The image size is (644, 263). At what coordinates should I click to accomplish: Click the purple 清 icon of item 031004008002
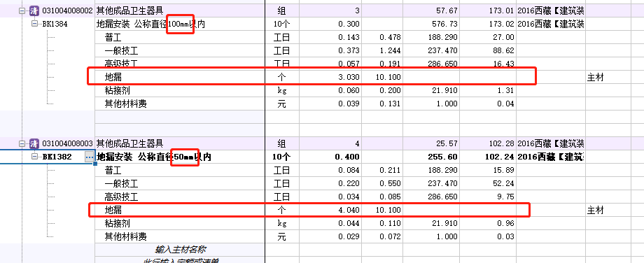(34, 10)
